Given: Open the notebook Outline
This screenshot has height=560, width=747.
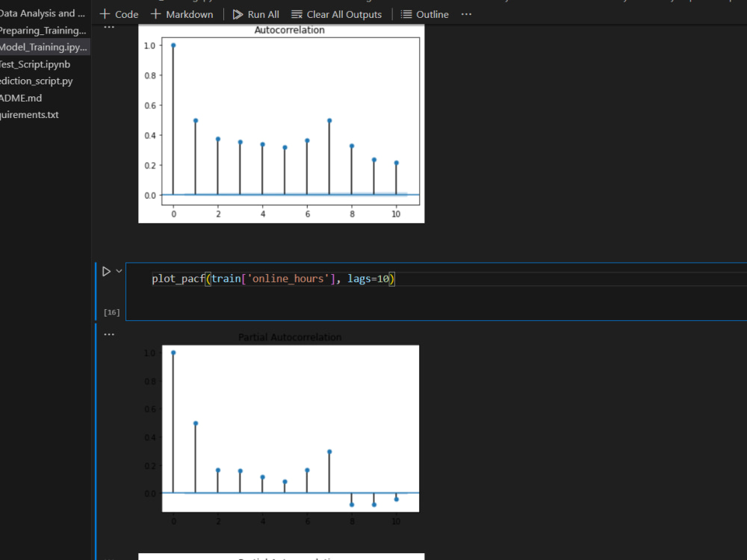Looking at the screenshot, I should tap(424, 14).
